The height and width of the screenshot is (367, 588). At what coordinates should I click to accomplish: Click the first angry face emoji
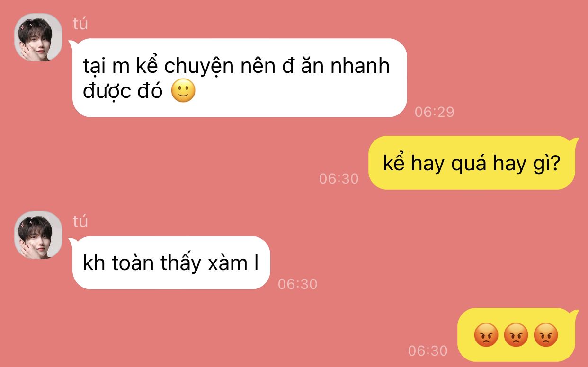click(x=486, y=336)
